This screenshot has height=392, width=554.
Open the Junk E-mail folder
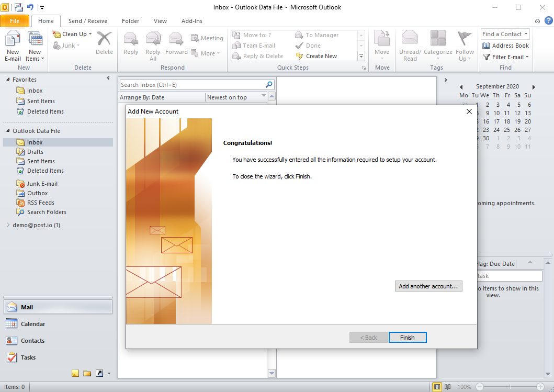click(x=42, y=184)
